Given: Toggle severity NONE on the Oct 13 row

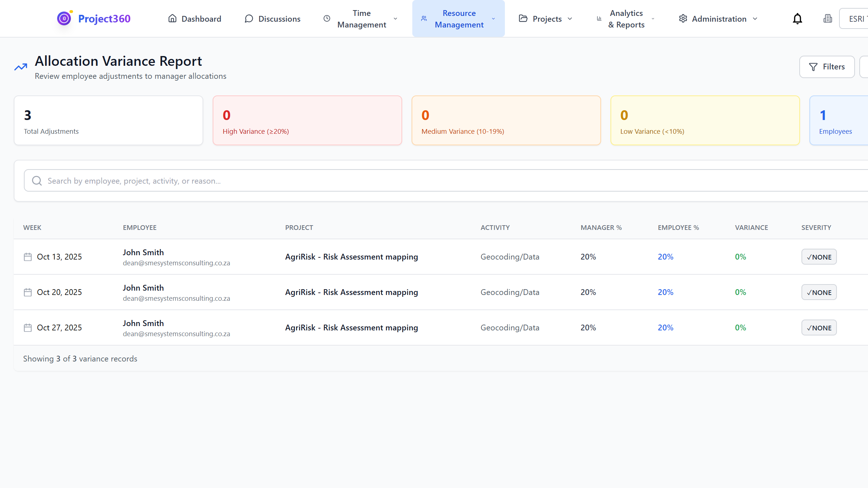Looking at the screenshot, I should pos(818,257).
